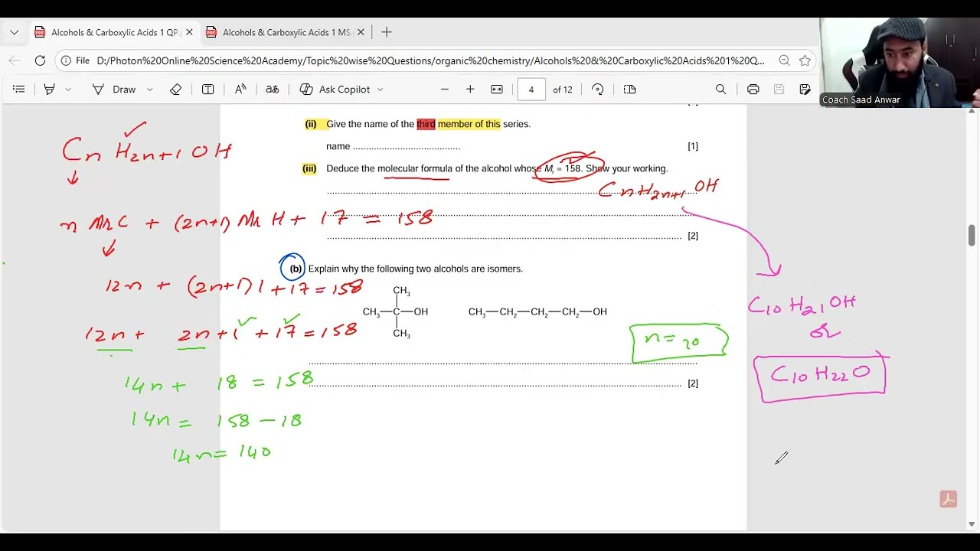This screenshot has height=551, width=980.
Task: Click the vertical scrollbar thumb
Action: tap(972, 236)
